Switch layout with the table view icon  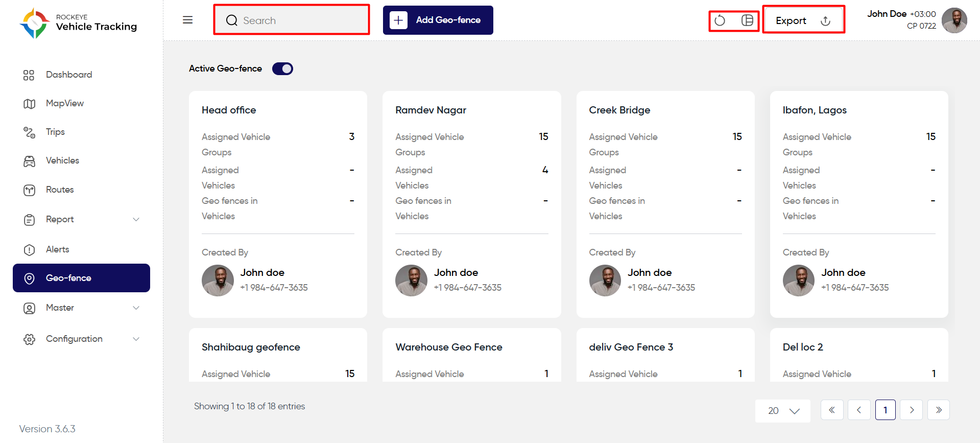747,20
